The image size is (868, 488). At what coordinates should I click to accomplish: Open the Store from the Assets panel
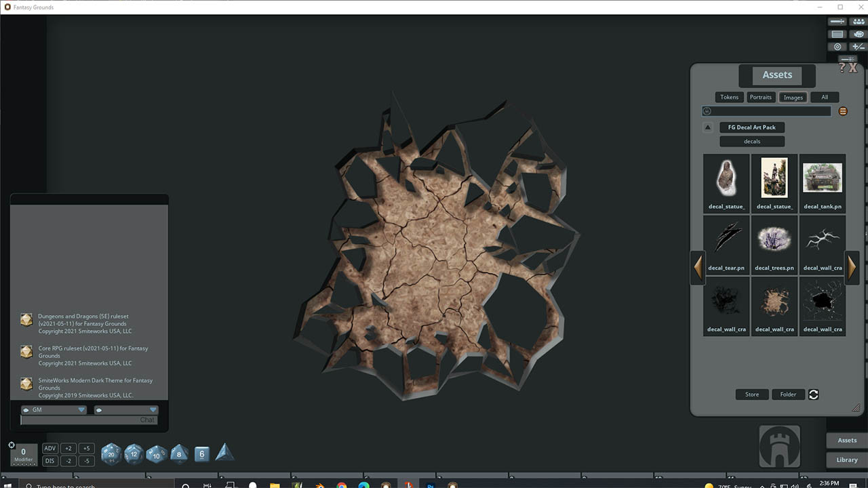[x=751, y=394]
